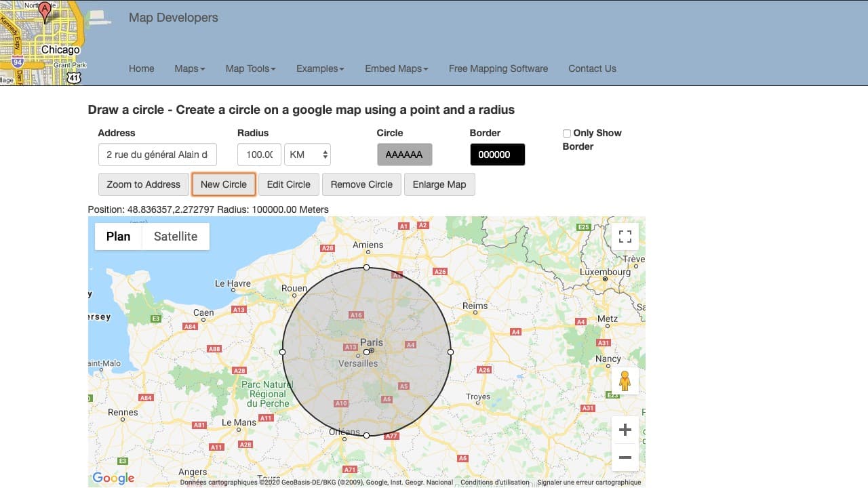Image resolution: width=868 pixels, height=488 pixels.
Task: Click the circle's top edge handle
Action: point(366,268)
